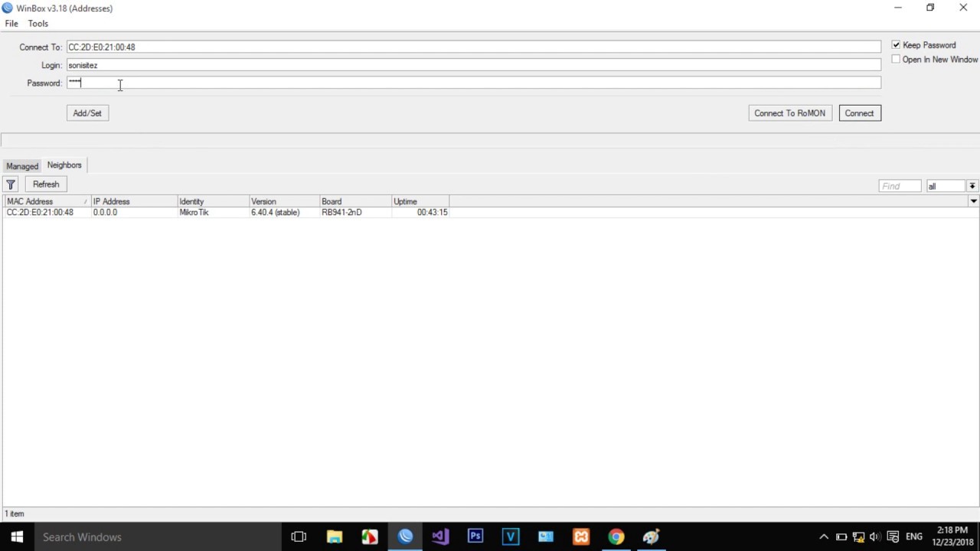Screen dimensions: 980x551
Task: Select the Neighbors tab
Action: point(64,165)
